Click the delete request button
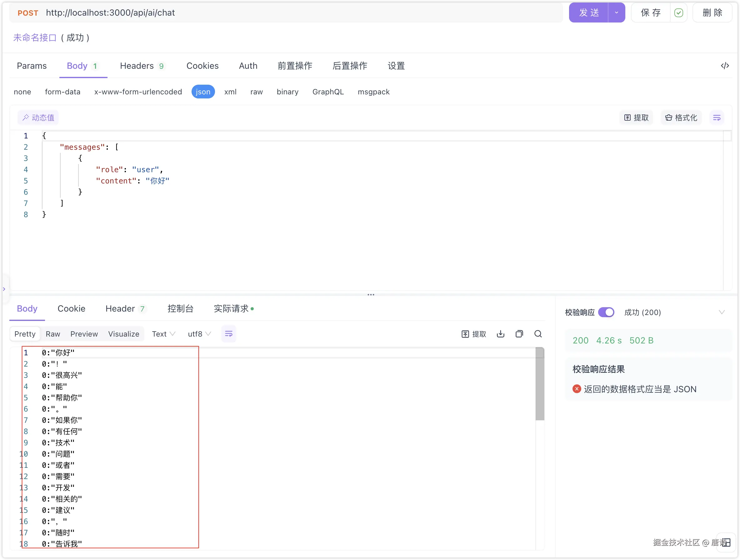The image size is (740, 560). point(712,13)
